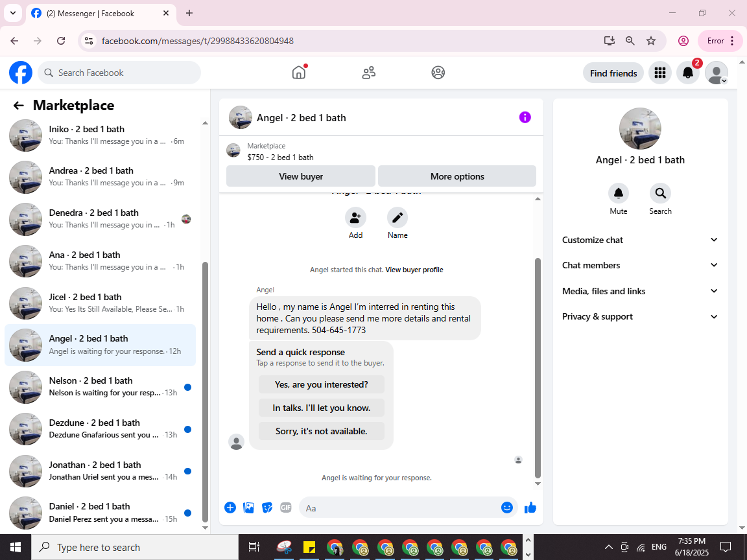747x560 pixels.
Task: Click the chat messages scrollbar
Action: click(538, 367)
